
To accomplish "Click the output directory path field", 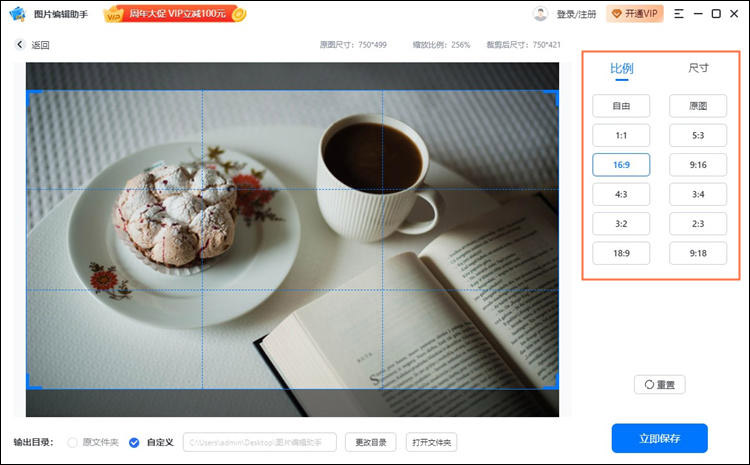I will (x=260, y=443).
